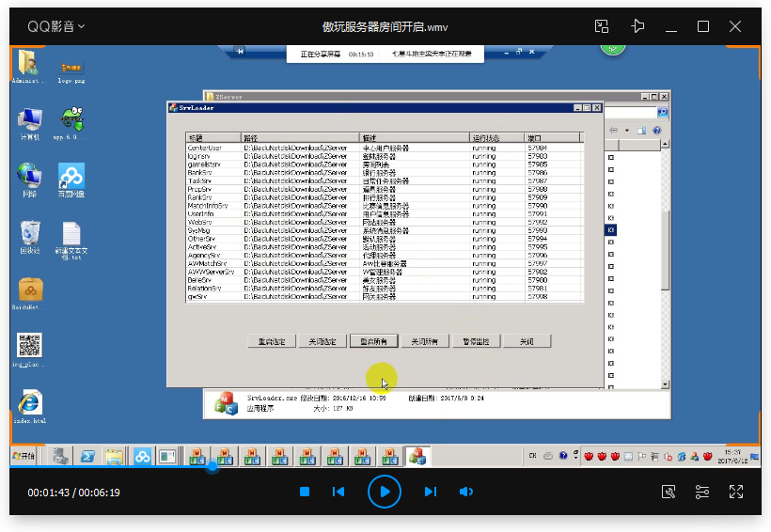Screen dimensions: 771x532
Task: Select the PropSrv row
Action: click(384, 189)
